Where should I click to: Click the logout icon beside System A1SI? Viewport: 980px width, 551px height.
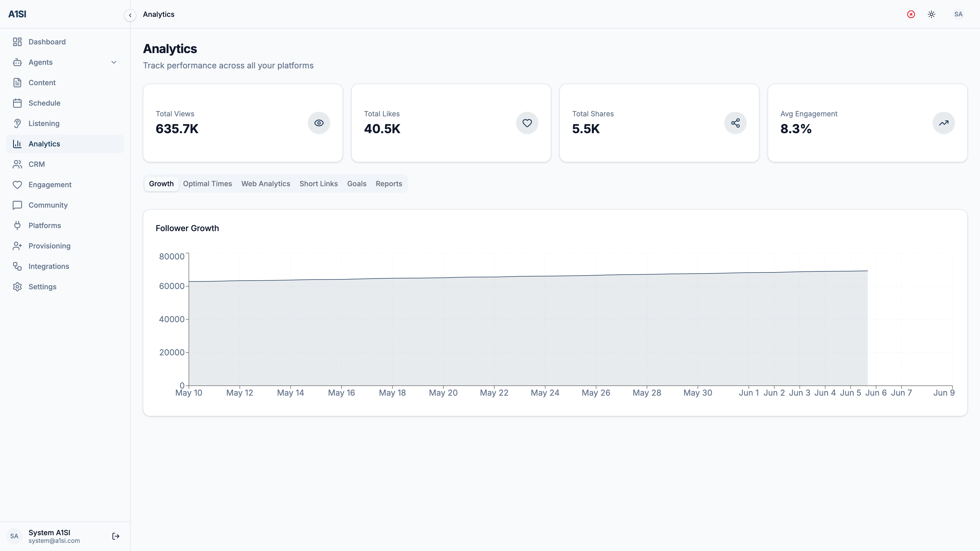click(x=116, y=536)
